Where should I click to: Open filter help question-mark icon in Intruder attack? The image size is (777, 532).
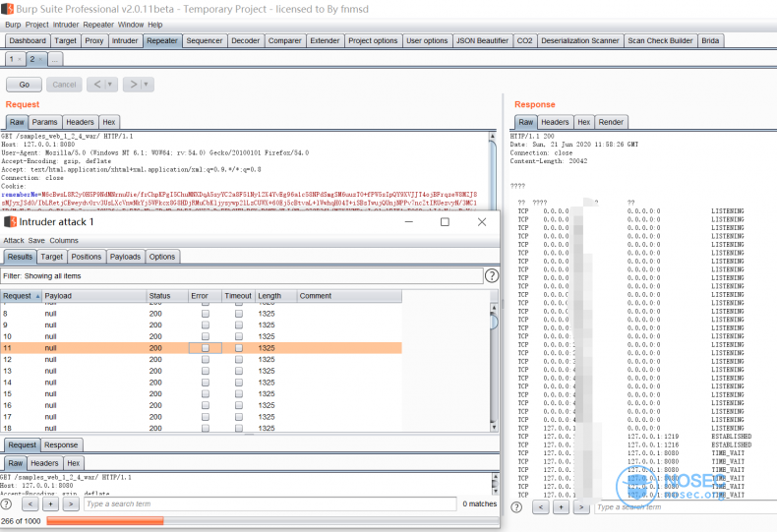(x=491, y=276)
